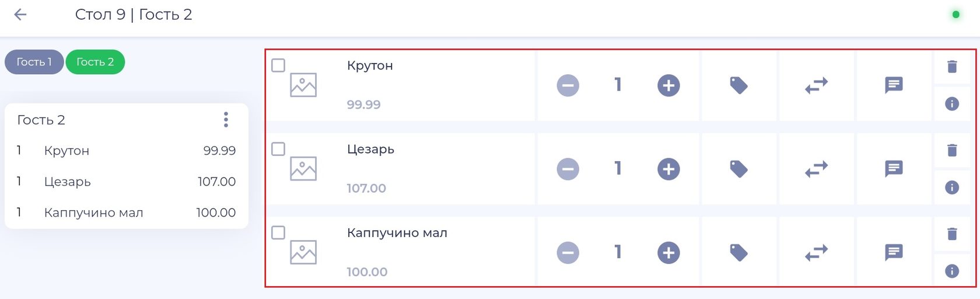Delete Каппучино мал with trash icon
Image resolution: width=980 pixels, height=299 pixels.
[952, 234]
